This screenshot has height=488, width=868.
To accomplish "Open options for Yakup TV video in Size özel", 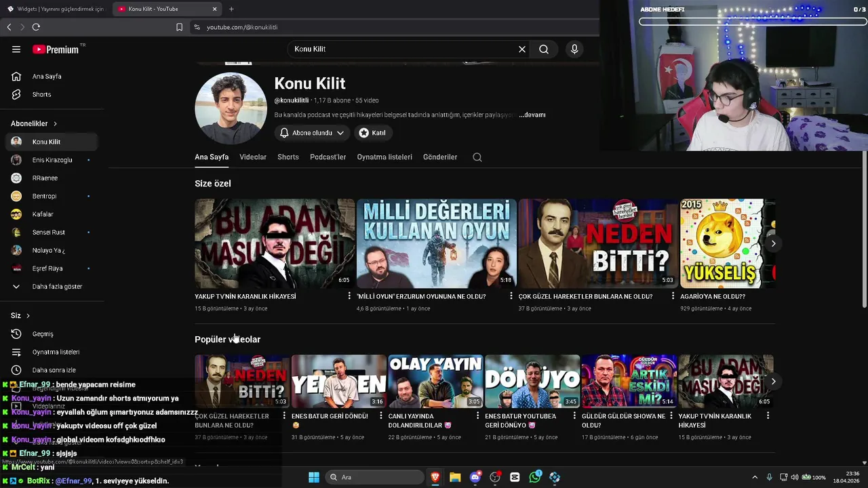I will pyautogui.click(x=349, y=296).
